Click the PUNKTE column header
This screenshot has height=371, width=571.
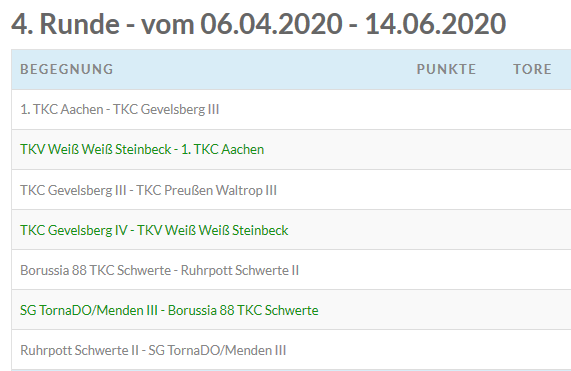(x=446, y=69)
